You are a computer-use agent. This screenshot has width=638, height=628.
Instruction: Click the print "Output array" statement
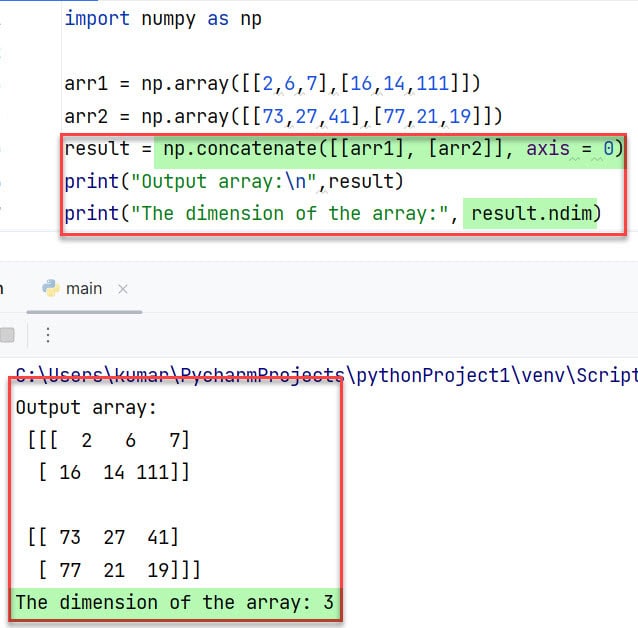pyautogui.click(x=234, y=181)
